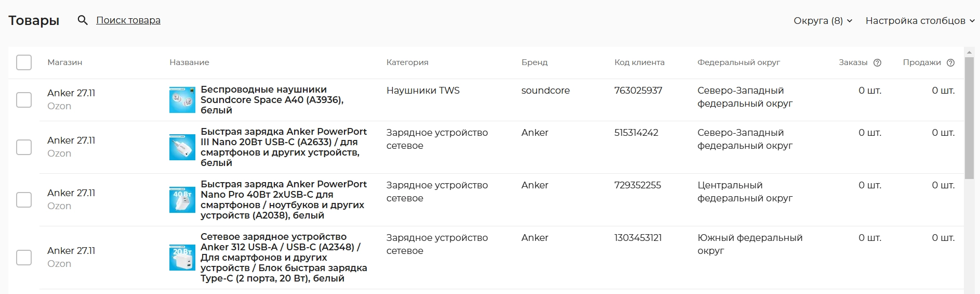The height and width of the screenshot is (294, 980).
Task: Tick the checkbox for Anker 312 charger row
Action: (x=24, y=258)
